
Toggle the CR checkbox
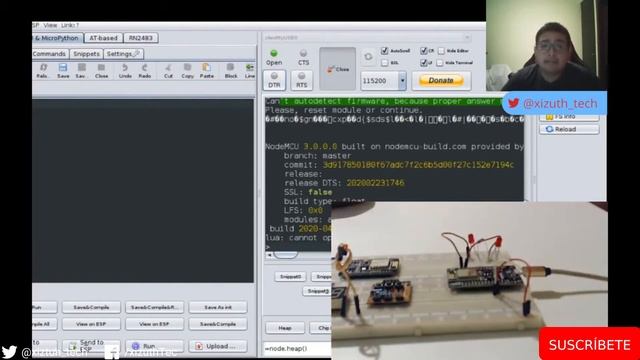tap(423, 51)
